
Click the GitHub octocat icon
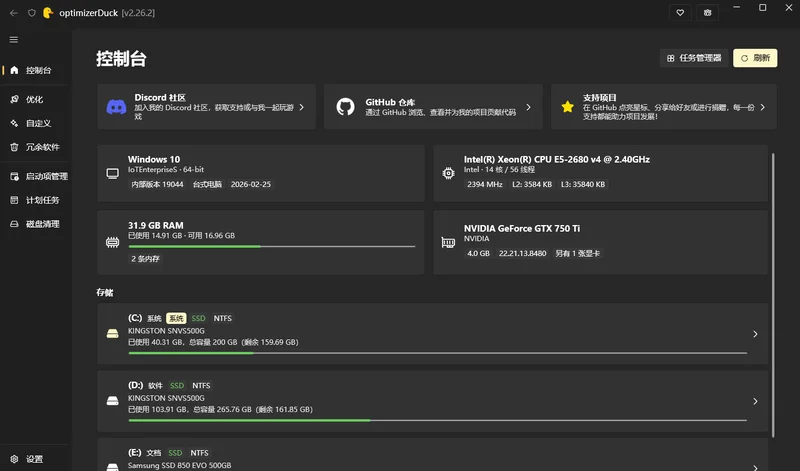click(x=345, y=107)
